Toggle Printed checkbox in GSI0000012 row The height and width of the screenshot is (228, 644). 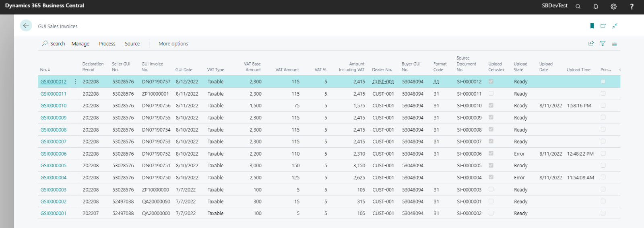point(603,81)
